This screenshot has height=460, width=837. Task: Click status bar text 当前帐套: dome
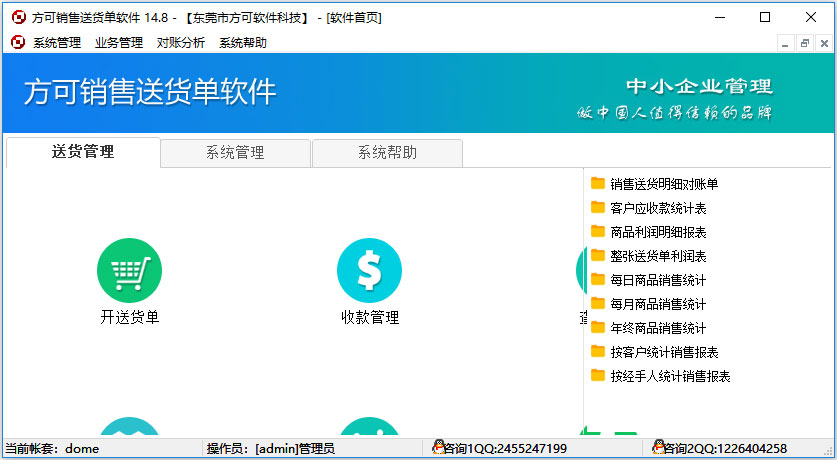coord(52,449)
